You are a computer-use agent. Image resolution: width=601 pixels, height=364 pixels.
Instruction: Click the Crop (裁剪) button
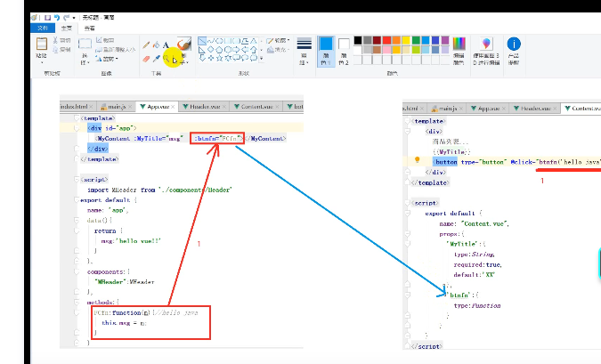(105, 40)
